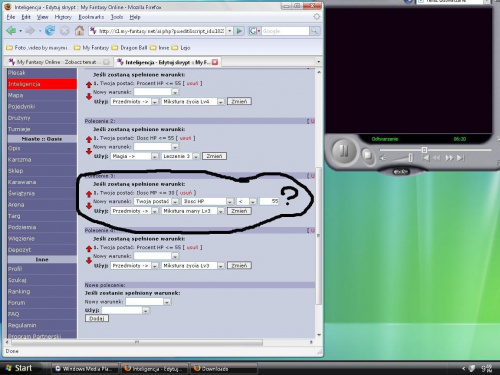The height and width of the screenshot is (375, 500).
Task: Click the value field showing 55
Action: click(269, 201)
